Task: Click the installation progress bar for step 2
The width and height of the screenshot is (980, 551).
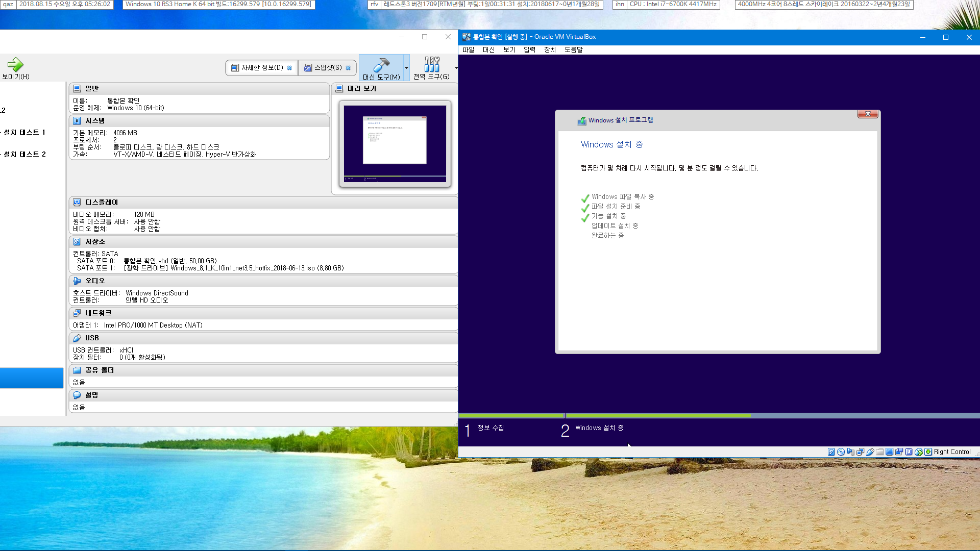Action: 772,416
